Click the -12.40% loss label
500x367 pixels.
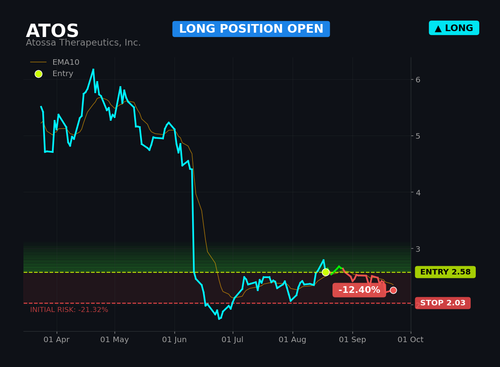coord(359,290)
